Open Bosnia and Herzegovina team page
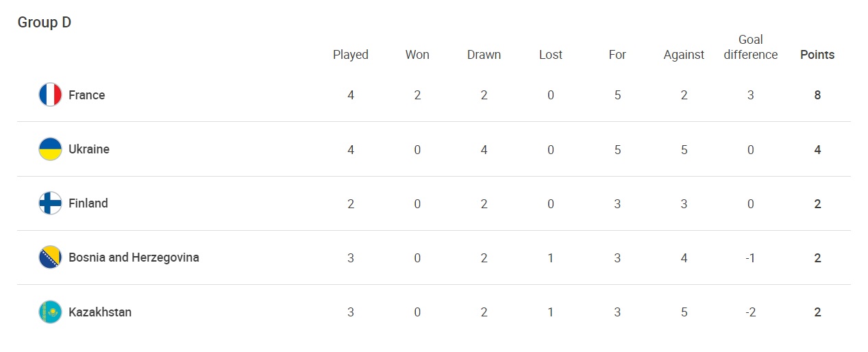The image size is (868, 352). [134, 257]
